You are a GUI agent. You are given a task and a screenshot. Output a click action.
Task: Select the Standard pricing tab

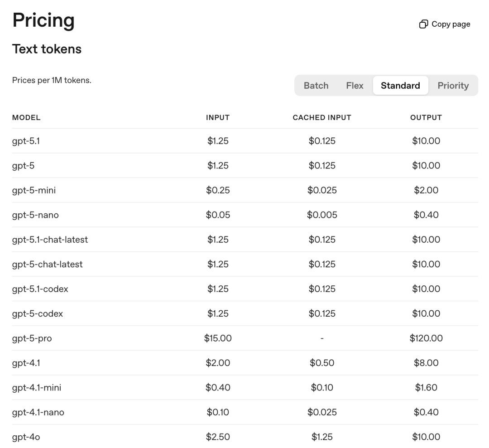coord(400,86)
